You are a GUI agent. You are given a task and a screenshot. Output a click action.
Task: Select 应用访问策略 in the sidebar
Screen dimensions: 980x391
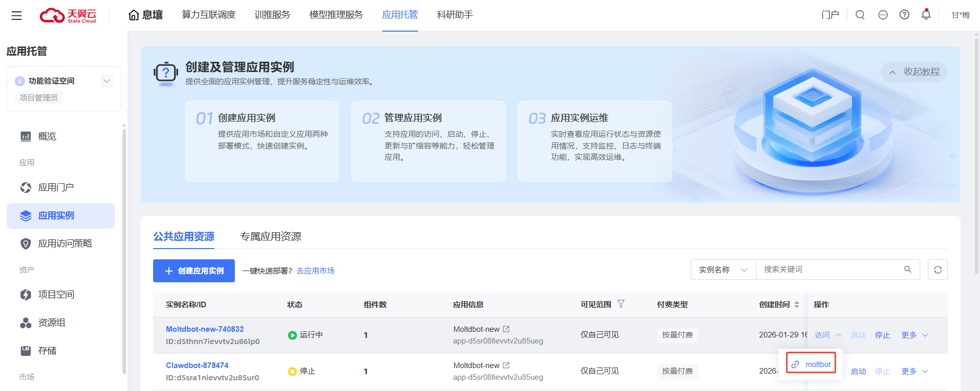point(65,243)
